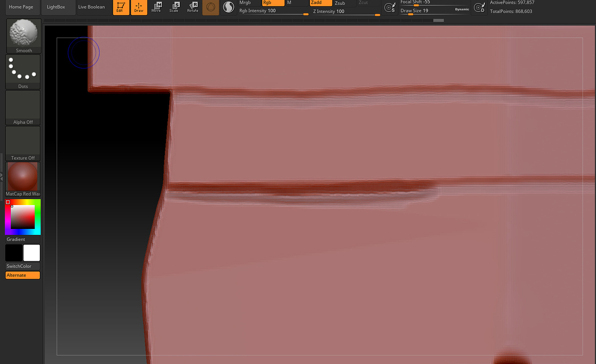The width and height of the screenshot is (596, 364).
Task: Select the Move tool icon
Action: click(x=156, y=7)
